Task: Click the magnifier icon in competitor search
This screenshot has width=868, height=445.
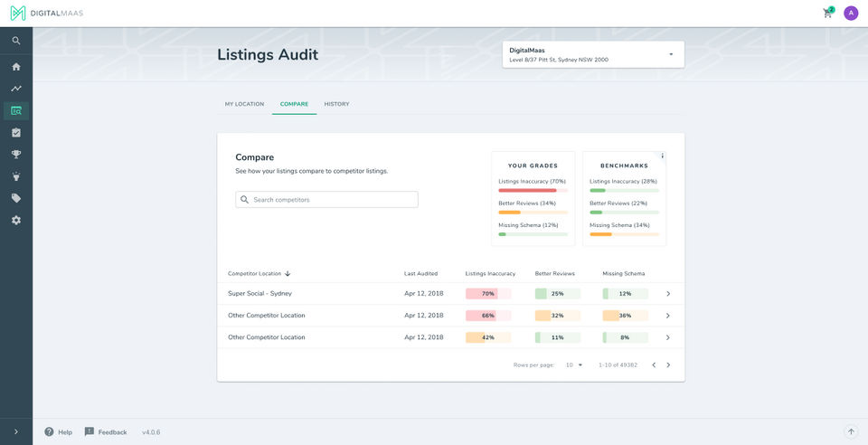Action: [244, 200]
